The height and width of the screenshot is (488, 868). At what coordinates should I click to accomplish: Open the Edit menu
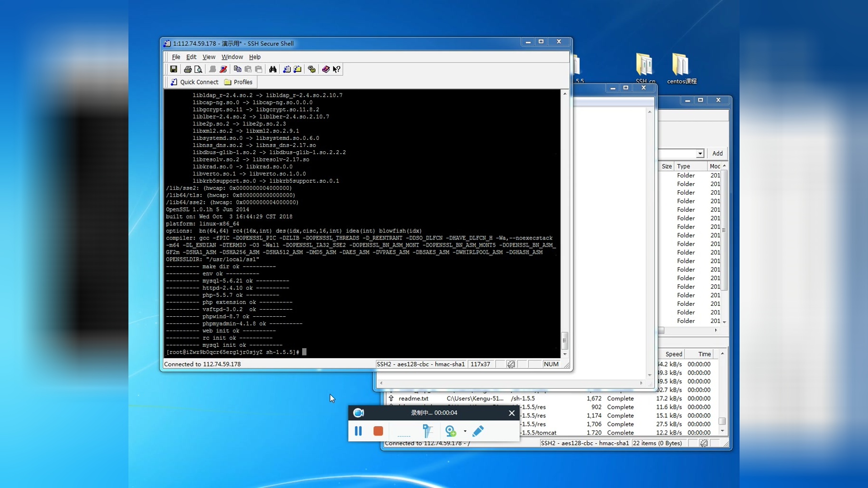[191, 57]
